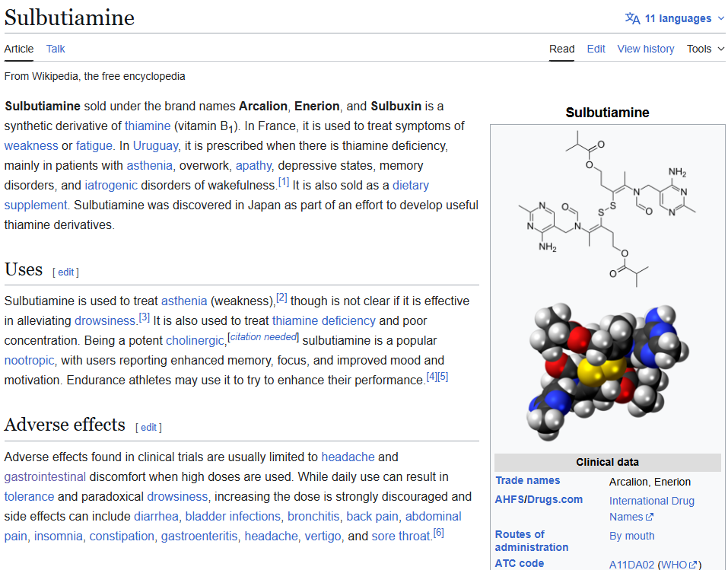Click external link icon after Names
The image size is (728, 570).
tap(650, 517)
